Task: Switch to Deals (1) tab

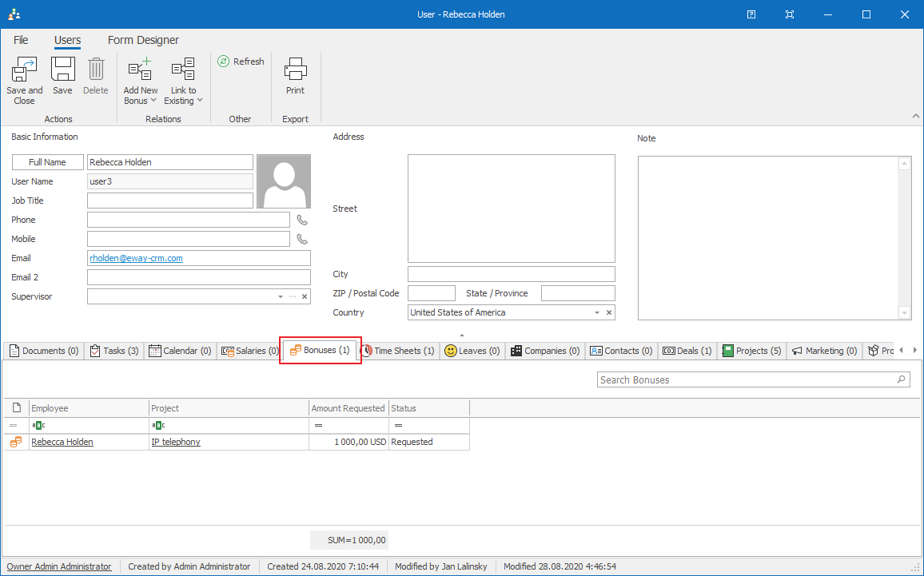Action: point(687,351)
